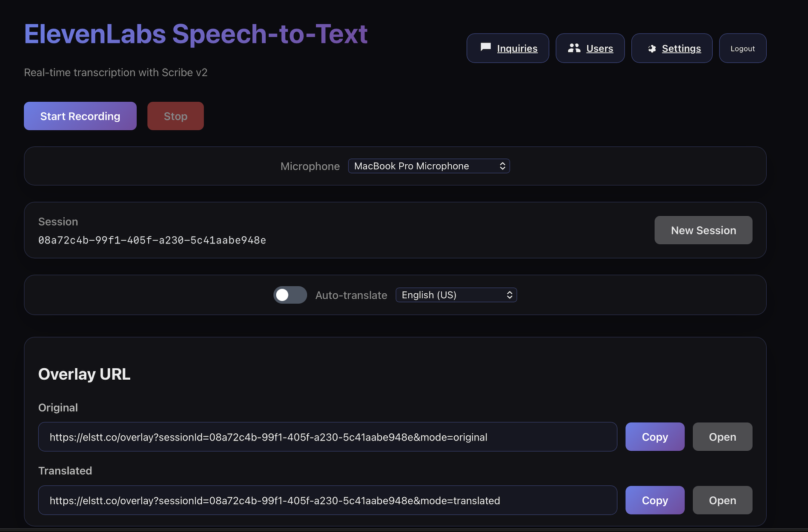The width and height of the screenshot is (808, 532).
Task: Copy the Translated overlay URL
Action: (654, 501)
